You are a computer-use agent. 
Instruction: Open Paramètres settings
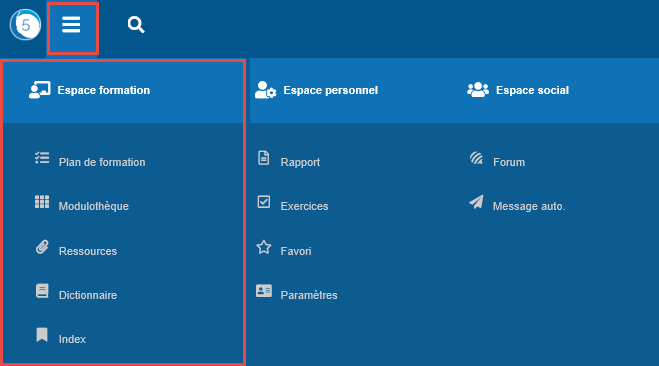(309, 295)
